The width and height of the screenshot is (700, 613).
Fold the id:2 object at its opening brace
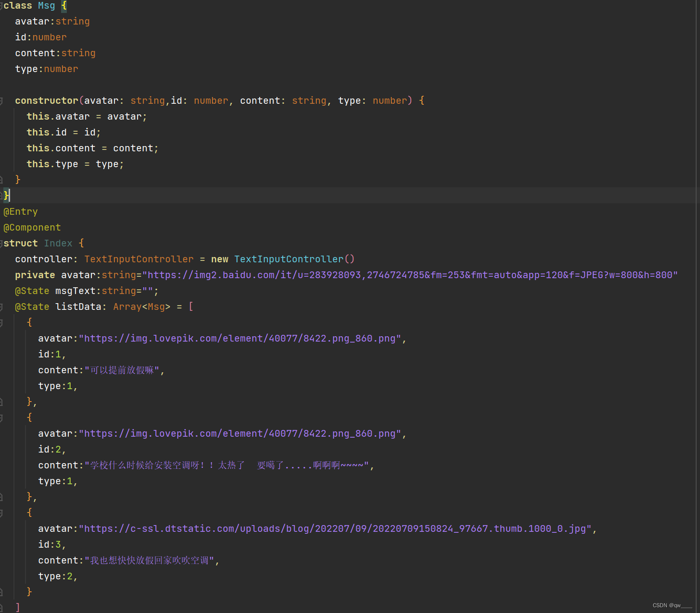[1, 418]
